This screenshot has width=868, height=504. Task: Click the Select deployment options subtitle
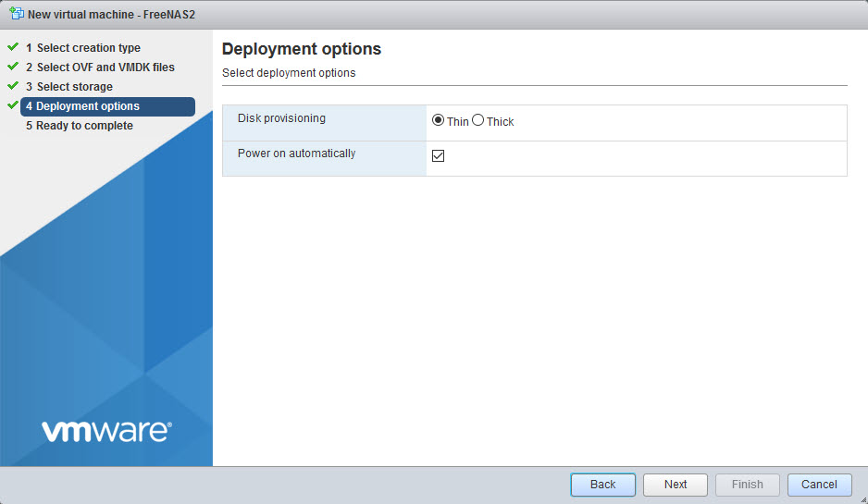click(x=289, y=73)
